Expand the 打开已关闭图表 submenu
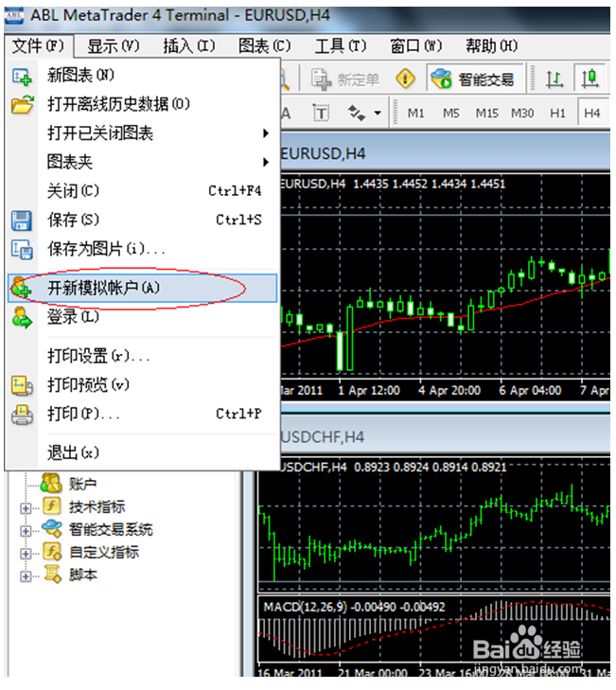This screenshot has height=690, width=616. (143, 133)
